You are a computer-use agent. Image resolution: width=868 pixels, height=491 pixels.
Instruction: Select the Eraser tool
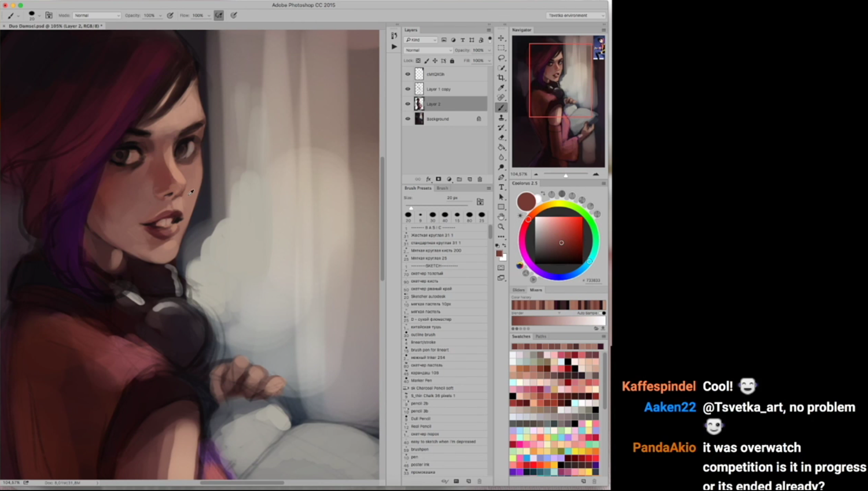501,137
